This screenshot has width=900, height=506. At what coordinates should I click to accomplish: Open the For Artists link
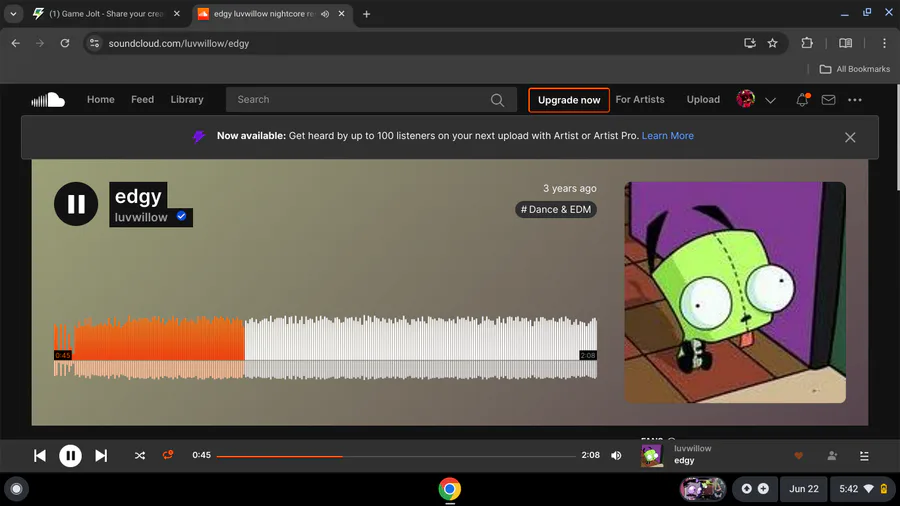click(640, 99)
